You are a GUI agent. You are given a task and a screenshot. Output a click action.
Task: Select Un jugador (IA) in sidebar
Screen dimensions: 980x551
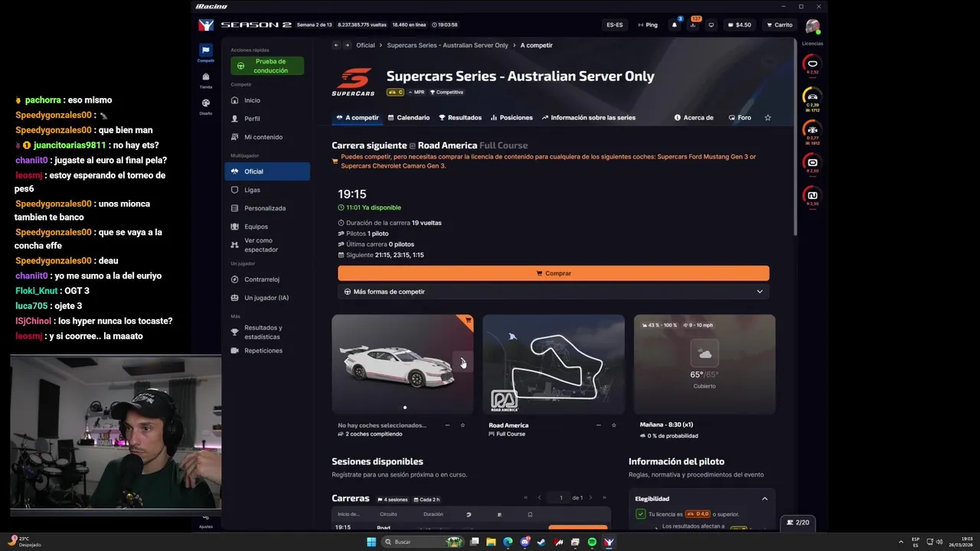pos(267,298)
